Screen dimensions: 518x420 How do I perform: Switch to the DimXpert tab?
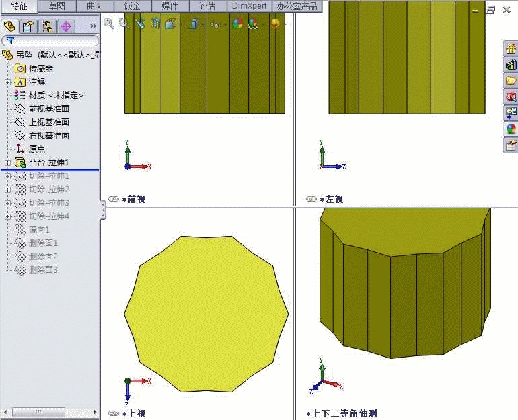coord(249,6)
